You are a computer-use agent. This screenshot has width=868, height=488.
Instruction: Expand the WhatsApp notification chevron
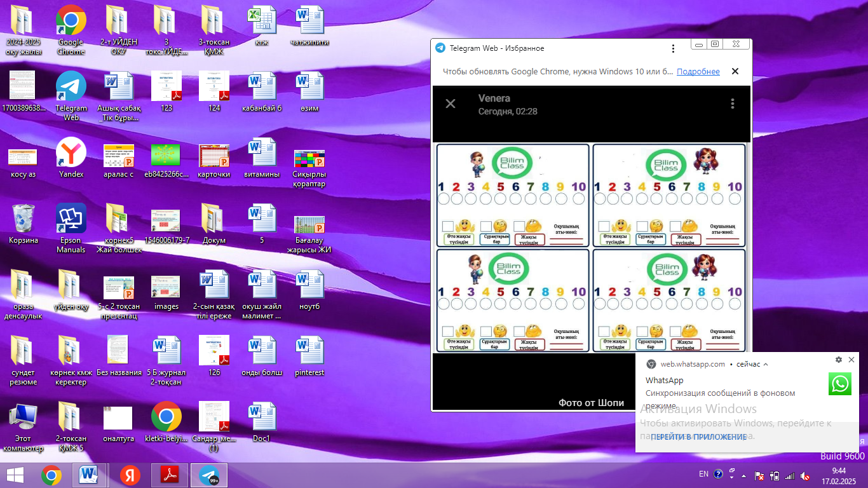(x=766, y=364)
